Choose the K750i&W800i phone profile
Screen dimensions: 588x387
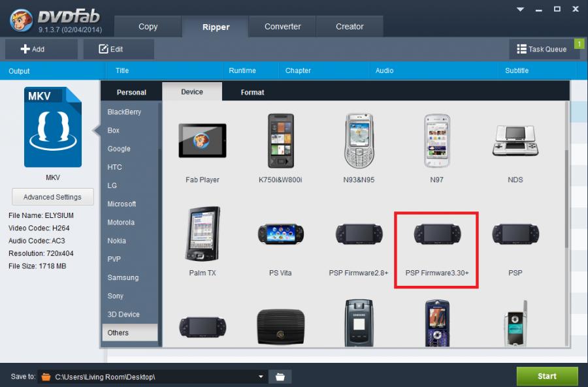pos(280,141)
